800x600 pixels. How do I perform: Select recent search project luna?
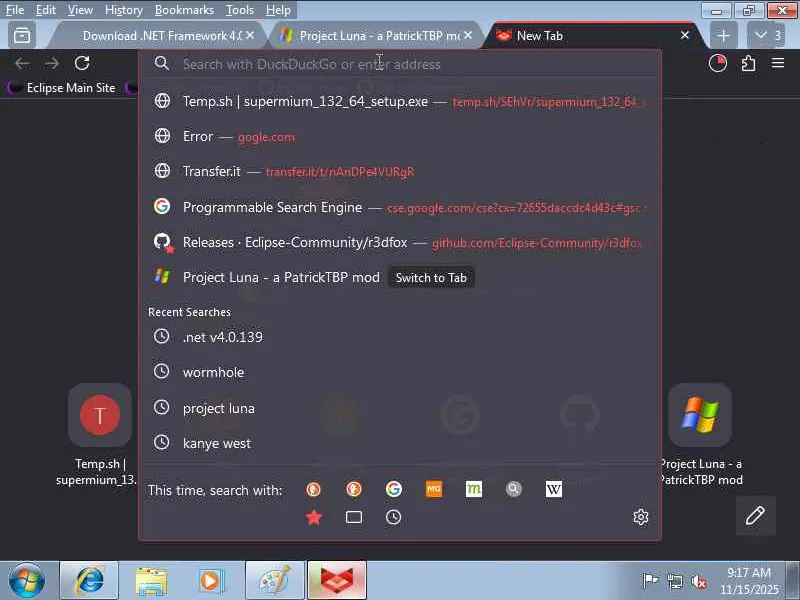pyautogui.click(x=400, y=408)
